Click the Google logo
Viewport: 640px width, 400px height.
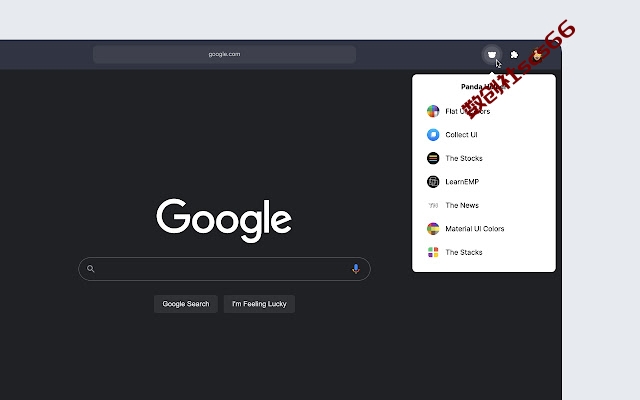tap(224, 220)
